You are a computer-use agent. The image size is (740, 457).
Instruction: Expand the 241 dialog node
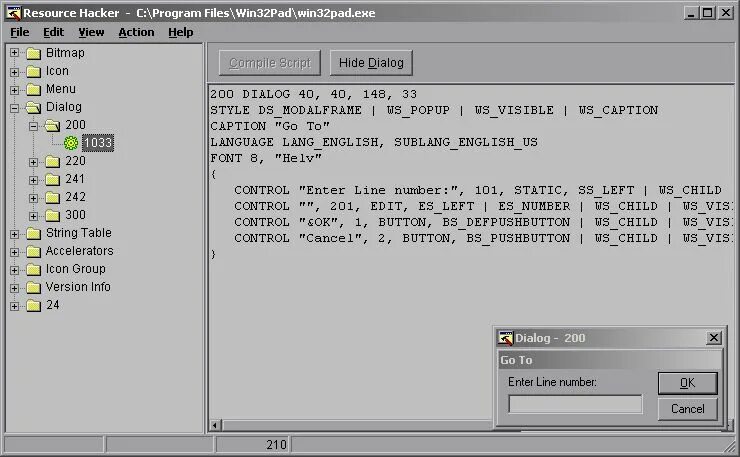click(x=33, y=180)
